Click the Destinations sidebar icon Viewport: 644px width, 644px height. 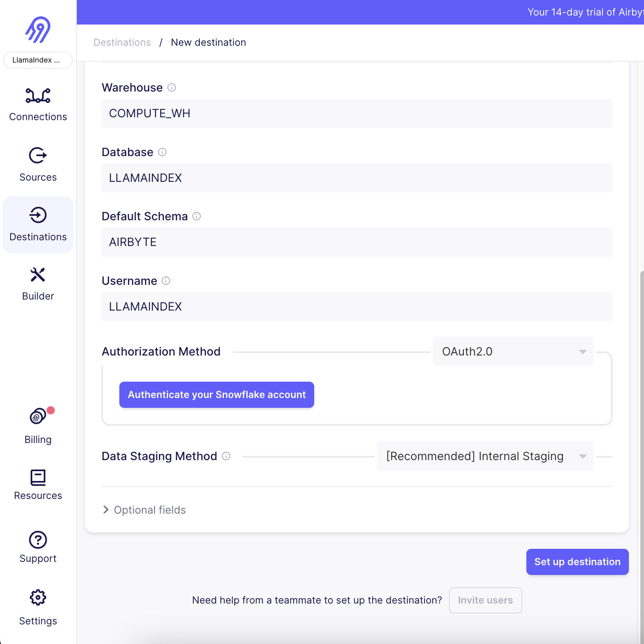pos(38,224)
